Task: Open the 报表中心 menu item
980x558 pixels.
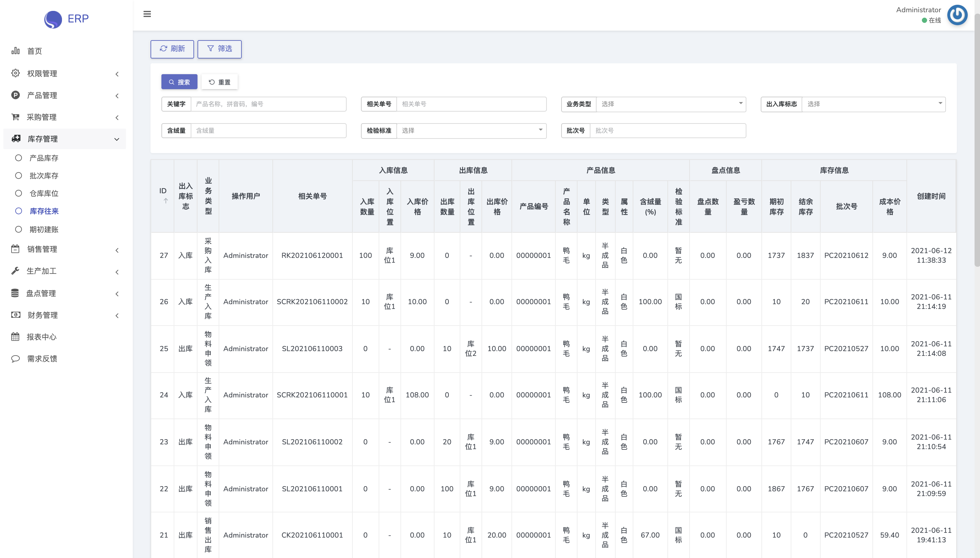Action: [x=42, y=337]
